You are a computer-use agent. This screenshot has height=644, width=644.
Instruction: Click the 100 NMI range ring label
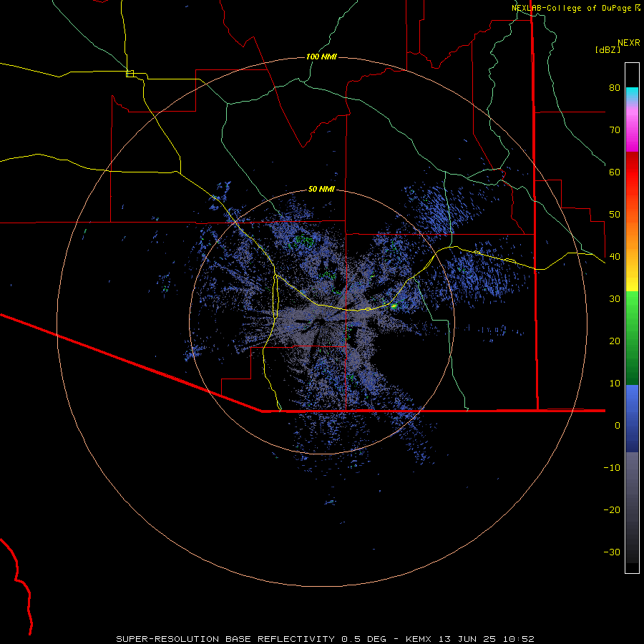(321, 57)
